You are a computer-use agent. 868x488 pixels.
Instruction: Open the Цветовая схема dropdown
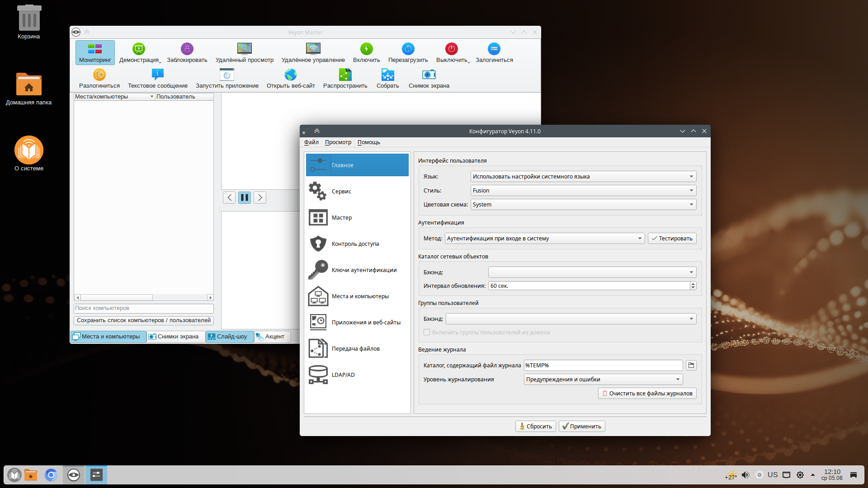click(x=583, y=205)
